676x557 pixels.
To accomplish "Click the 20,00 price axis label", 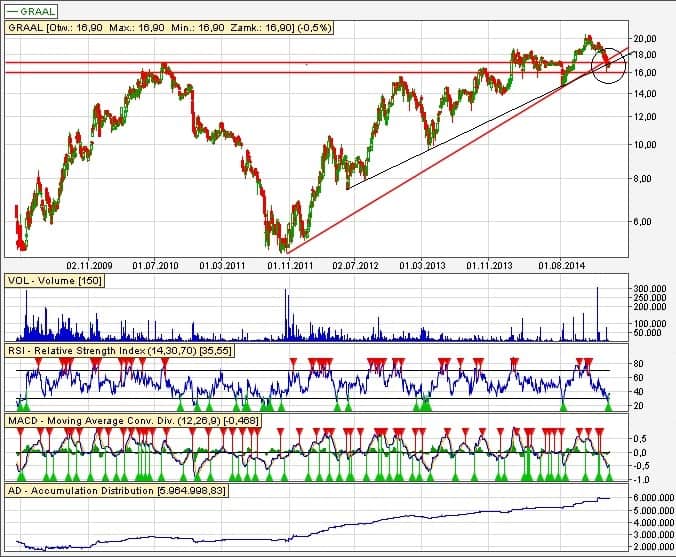I will pos(648,37).
